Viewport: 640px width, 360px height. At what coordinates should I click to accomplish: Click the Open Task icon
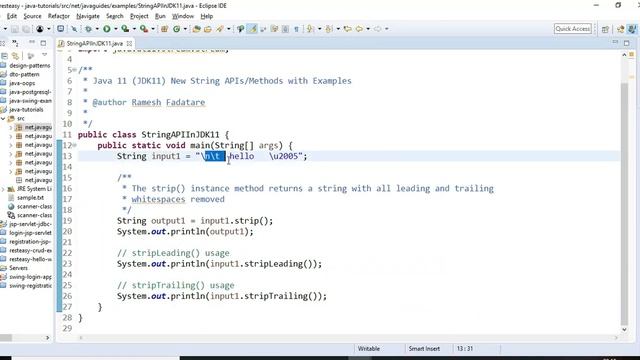pyautogui.click(x=208, y=29)
